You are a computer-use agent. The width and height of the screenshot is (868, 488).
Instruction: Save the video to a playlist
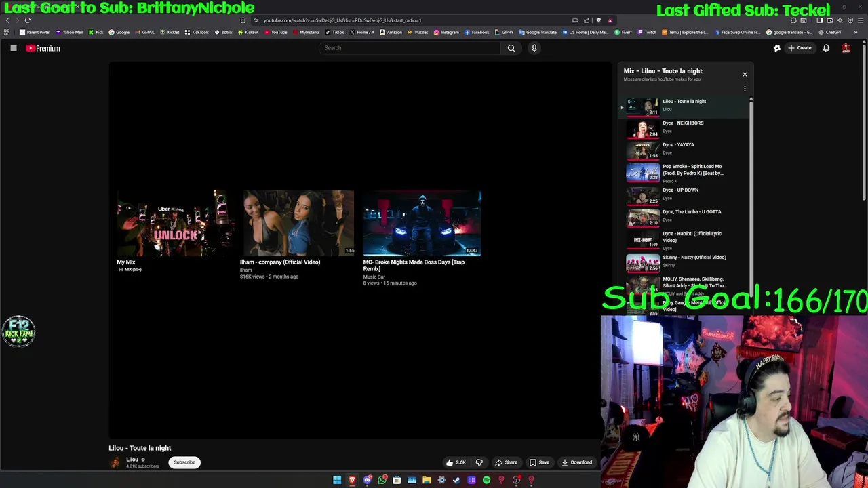(539, 462)
